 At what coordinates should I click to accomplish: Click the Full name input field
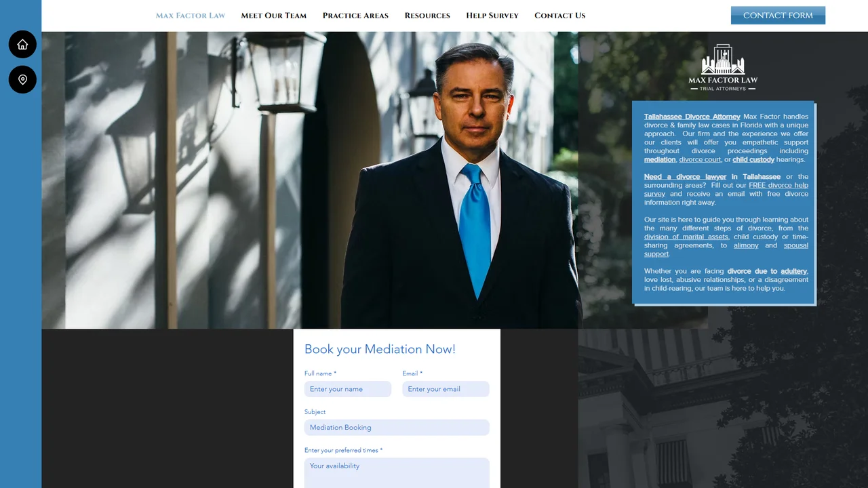pos(348,389)
